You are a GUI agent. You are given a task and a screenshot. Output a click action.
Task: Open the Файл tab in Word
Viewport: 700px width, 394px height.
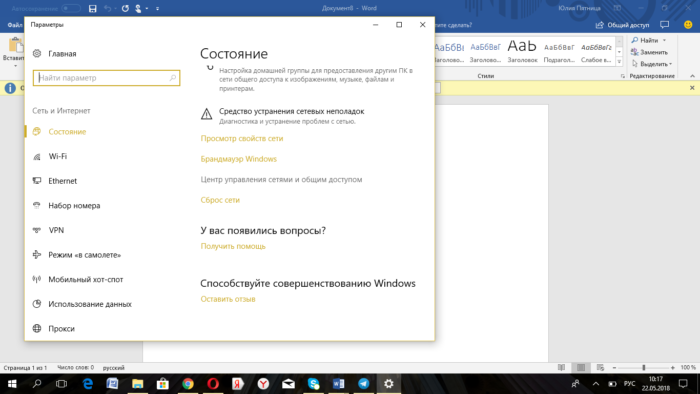[15, 25]
